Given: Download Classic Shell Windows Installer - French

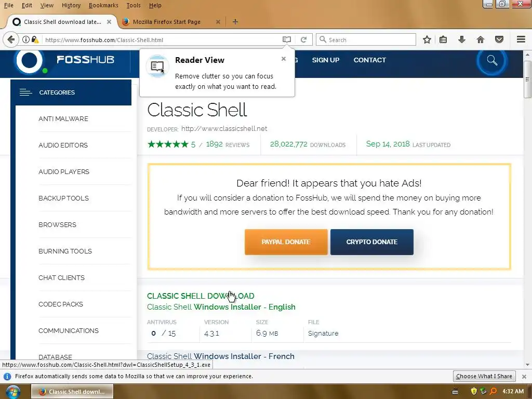Looking at the screenshot, I should point(220,356).
